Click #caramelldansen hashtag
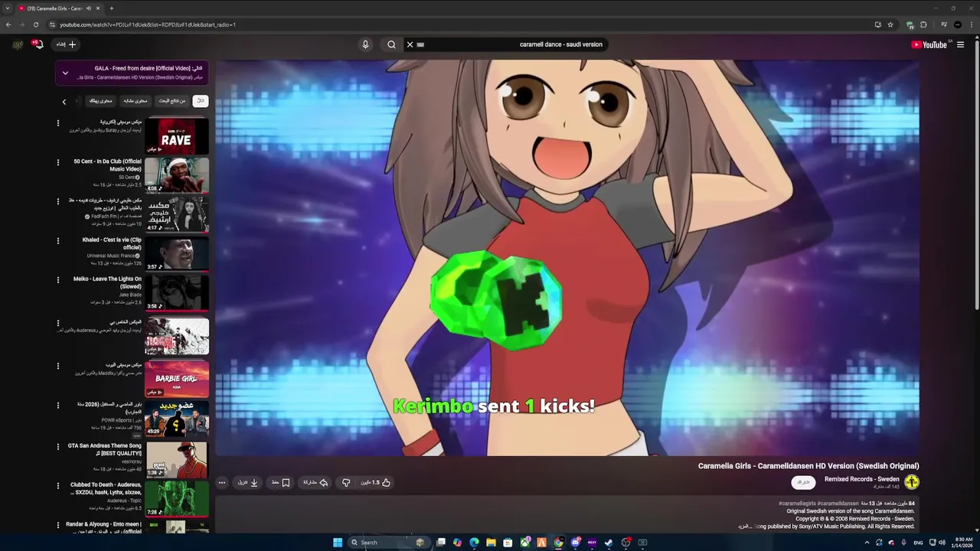 838,504
